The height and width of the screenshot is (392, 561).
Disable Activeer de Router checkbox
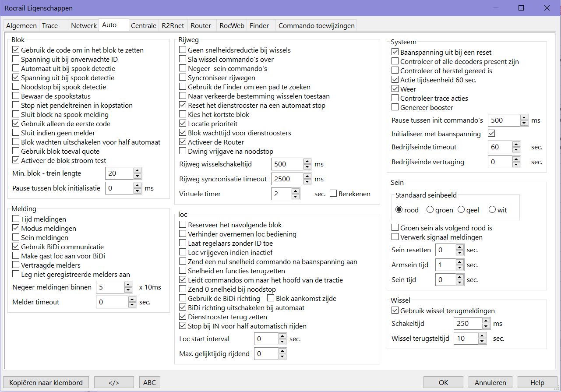point(183,142)
